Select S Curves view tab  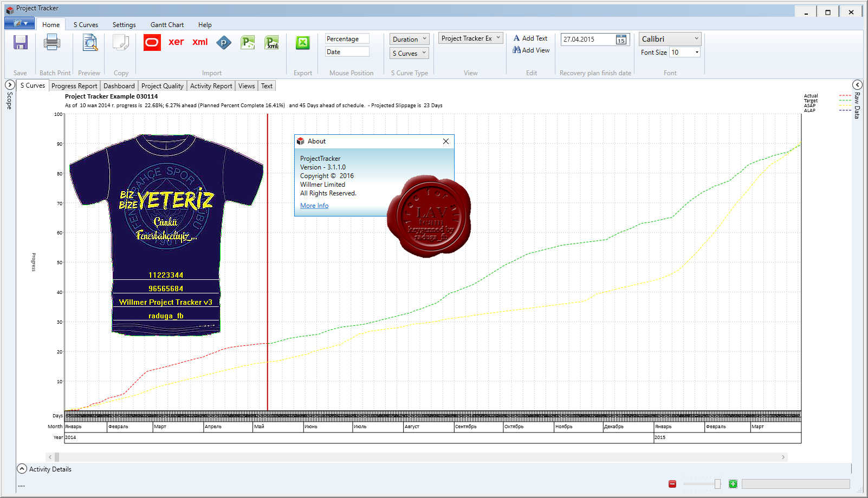33,86
